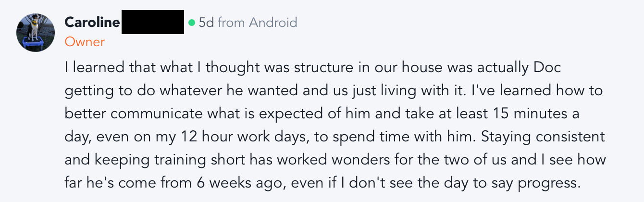This screenshot has height=202, width=644.
Task: Click the green status dot
Action: coord(192,22)
